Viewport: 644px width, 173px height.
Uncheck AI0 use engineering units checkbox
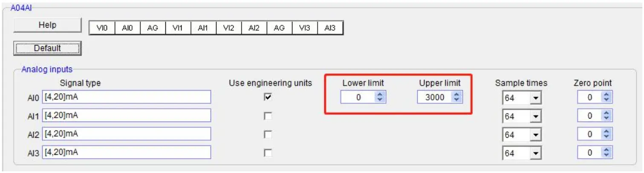point(268,97)
